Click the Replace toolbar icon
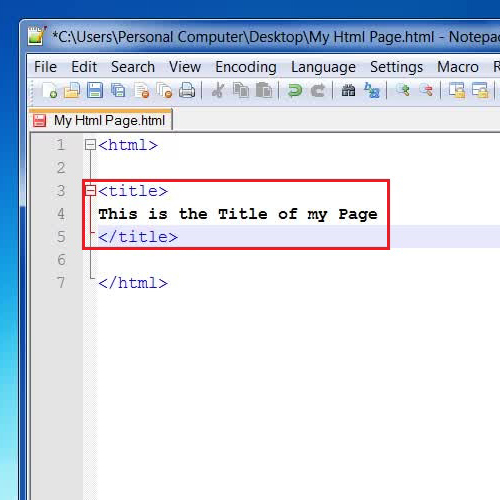500x500 pixels. [372, 90]
